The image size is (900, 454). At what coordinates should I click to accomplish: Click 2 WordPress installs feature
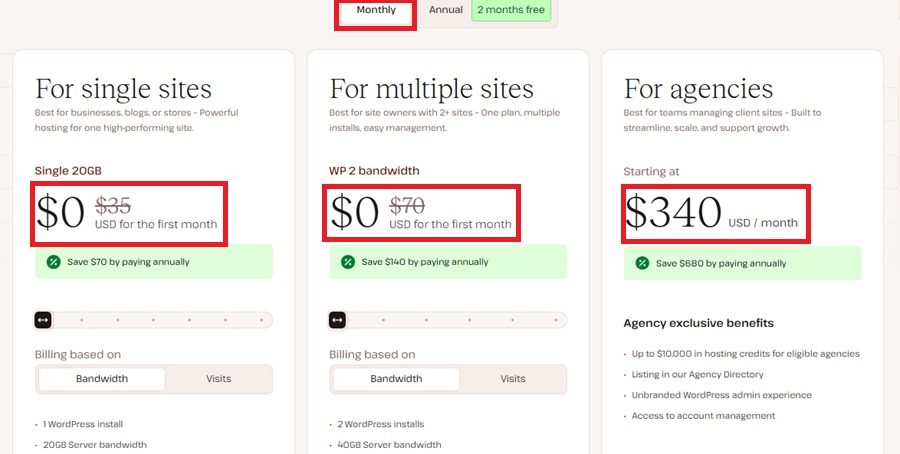[x=381, y=424]
